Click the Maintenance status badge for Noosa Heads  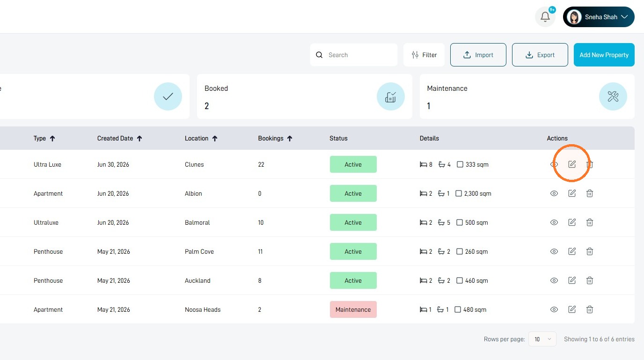353,309
